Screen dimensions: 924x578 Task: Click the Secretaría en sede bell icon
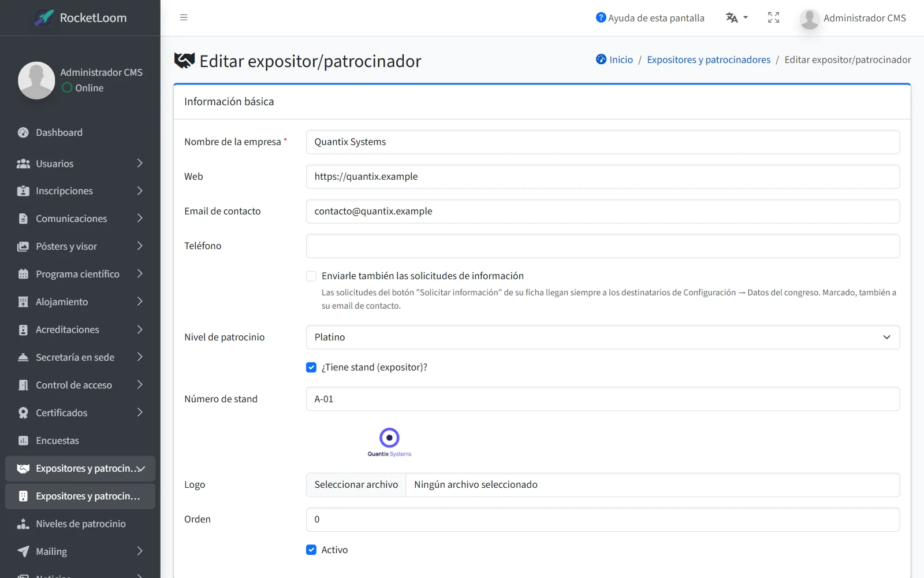23,357
